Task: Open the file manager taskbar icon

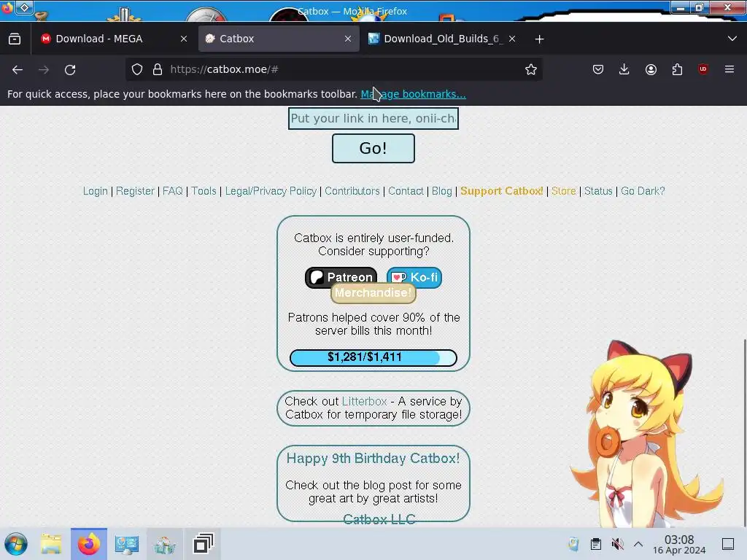Action: (51, 544)
